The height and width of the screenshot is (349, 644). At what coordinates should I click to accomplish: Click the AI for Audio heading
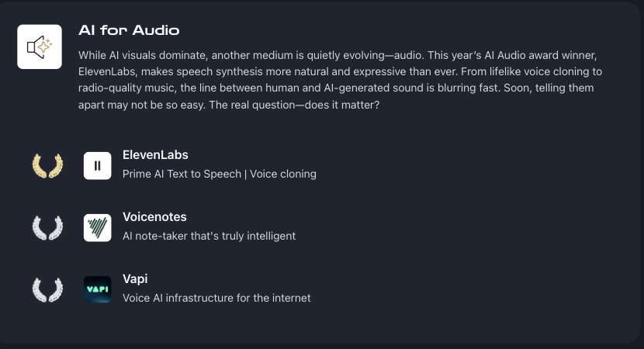point(129,30)
